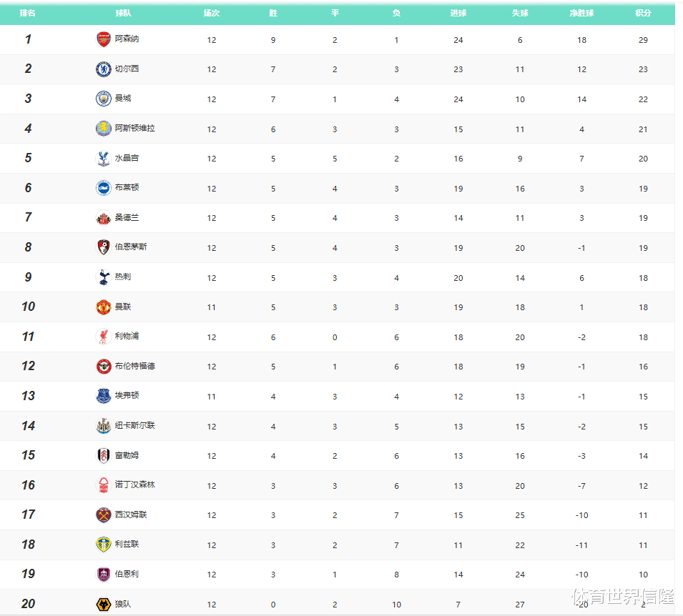Click the 进球 column header
Viewport: 683px width, 616px height.
click(458, 13)
